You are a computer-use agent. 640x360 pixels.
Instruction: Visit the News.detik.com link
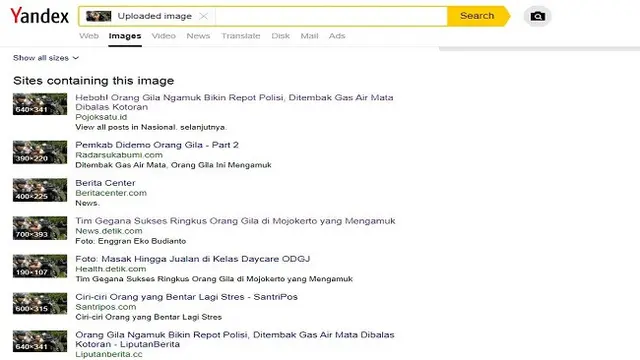coord(109,231)
